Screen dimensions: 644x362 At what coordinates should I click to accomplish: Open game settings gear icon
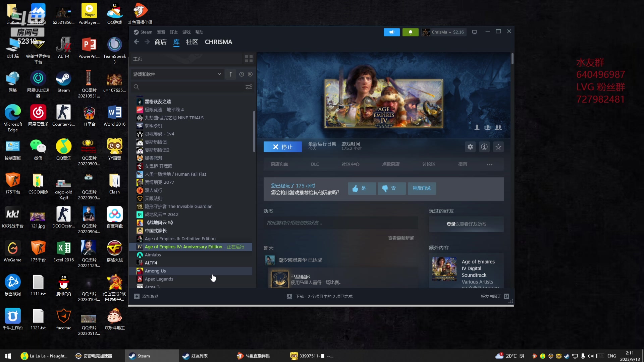pos(470,147)
